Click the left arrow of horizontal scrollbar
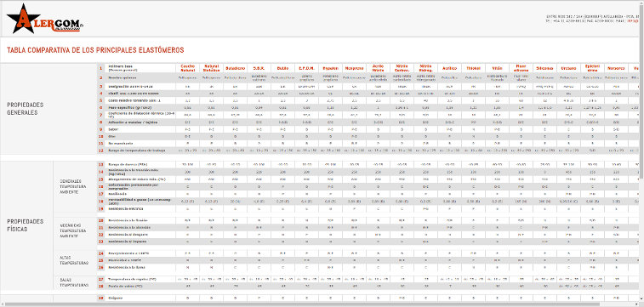 pos(2,304)
